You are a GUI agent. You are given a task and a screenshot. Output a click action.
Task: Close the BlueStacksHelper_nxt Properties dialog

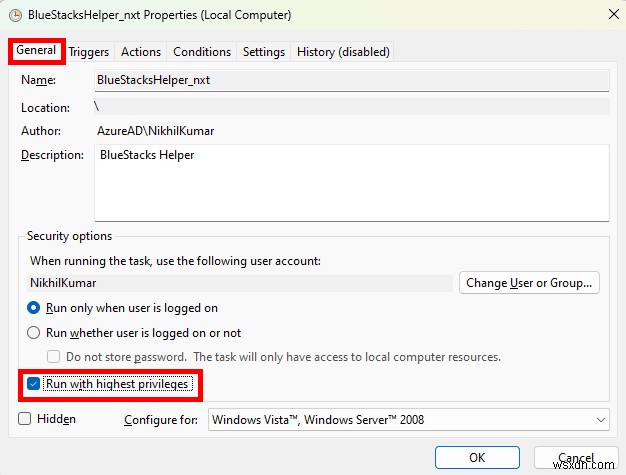[614, 14]
